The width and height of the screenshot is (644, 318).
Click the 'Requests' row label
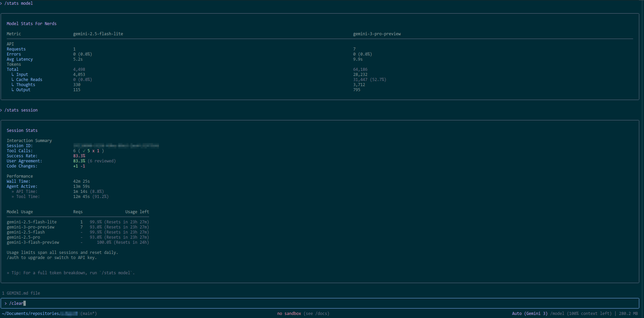16,49
